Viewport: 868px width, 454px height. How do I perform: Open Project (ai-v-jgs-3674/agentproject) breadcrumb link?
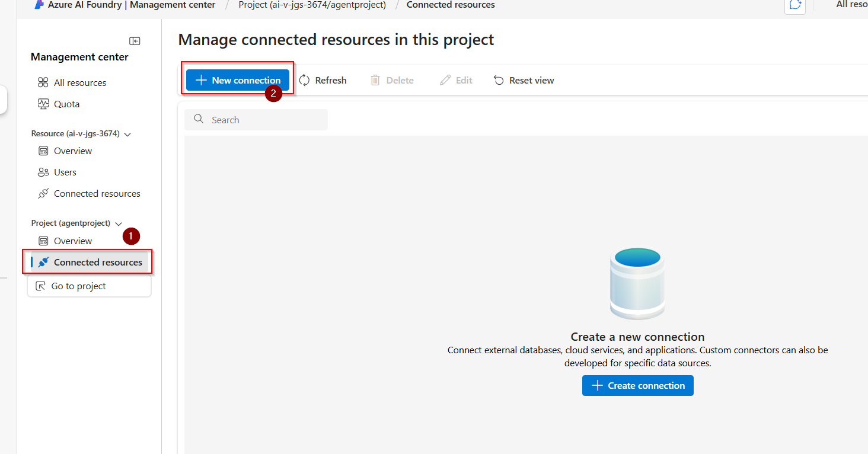pos(312,5)
